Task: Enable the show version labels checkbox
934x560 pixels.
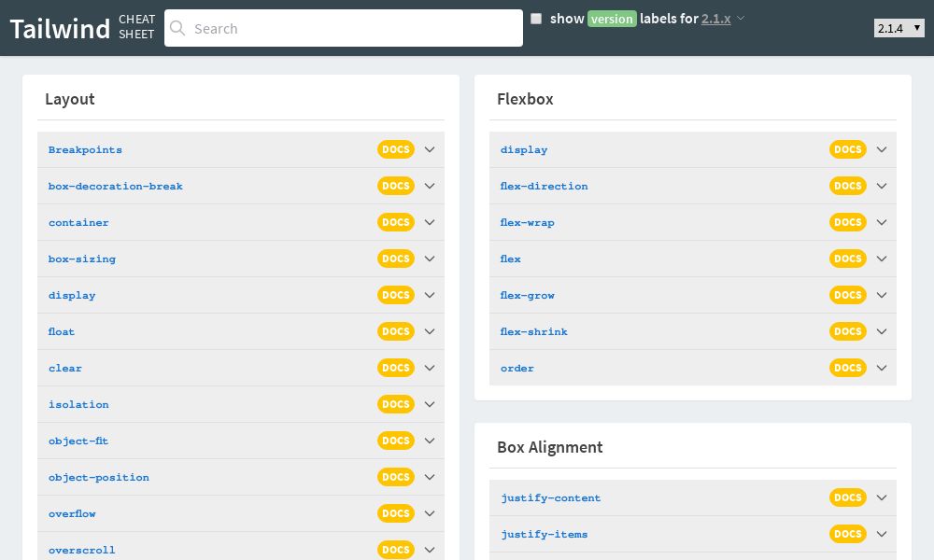Action: (x=536, y=19)
